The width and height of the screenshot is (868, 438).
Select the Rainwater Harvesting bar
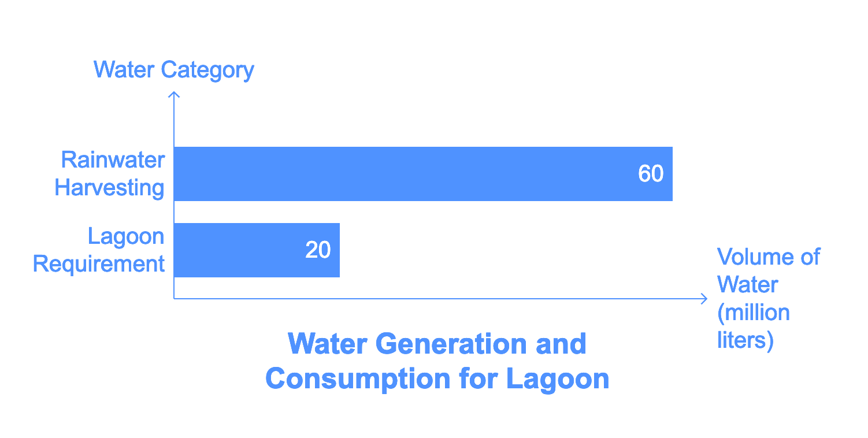pos(423,174)
